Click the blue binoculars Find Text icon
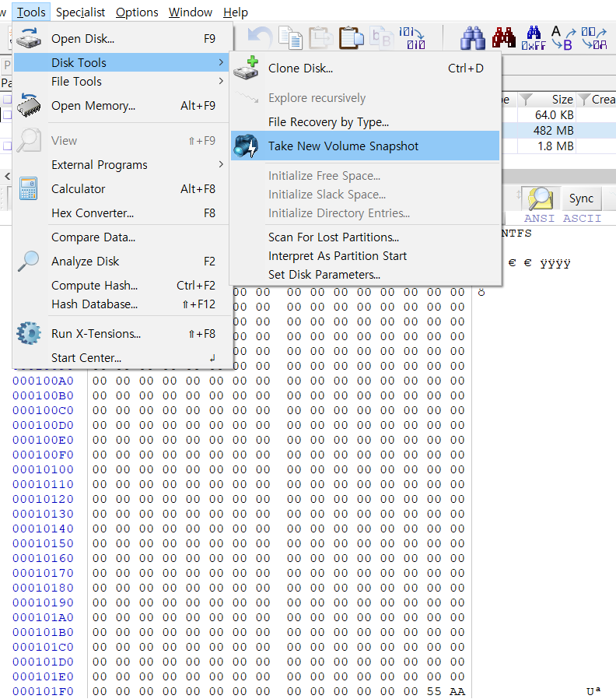Screen dimensions: 616x699 point(473,37)
